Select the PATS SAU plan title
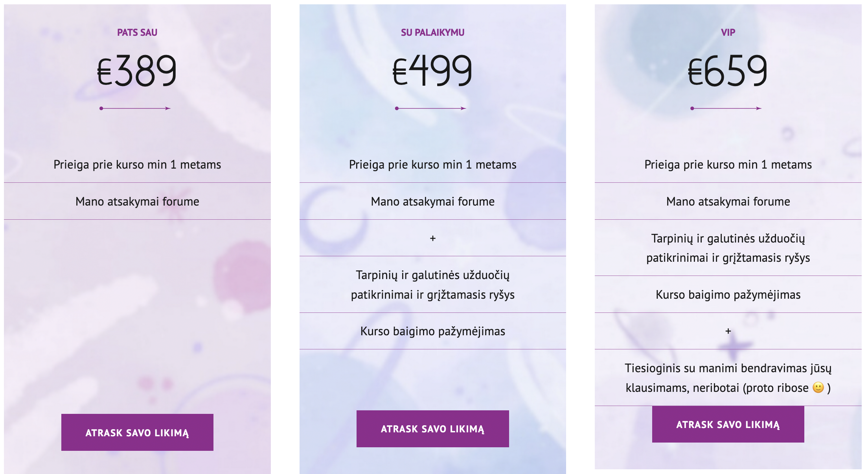This screenshot has height=474, width=868. point(137,33)
